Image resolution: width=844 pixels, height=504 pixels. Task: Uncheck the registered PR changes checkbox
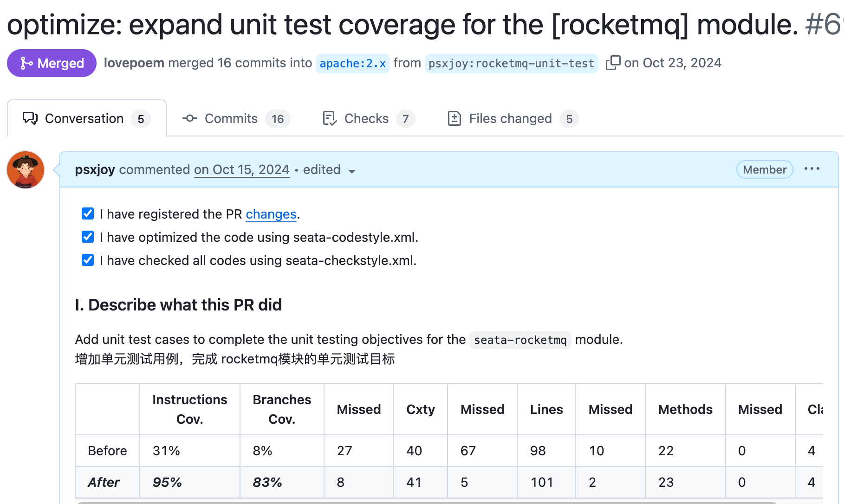click(88, 213)
